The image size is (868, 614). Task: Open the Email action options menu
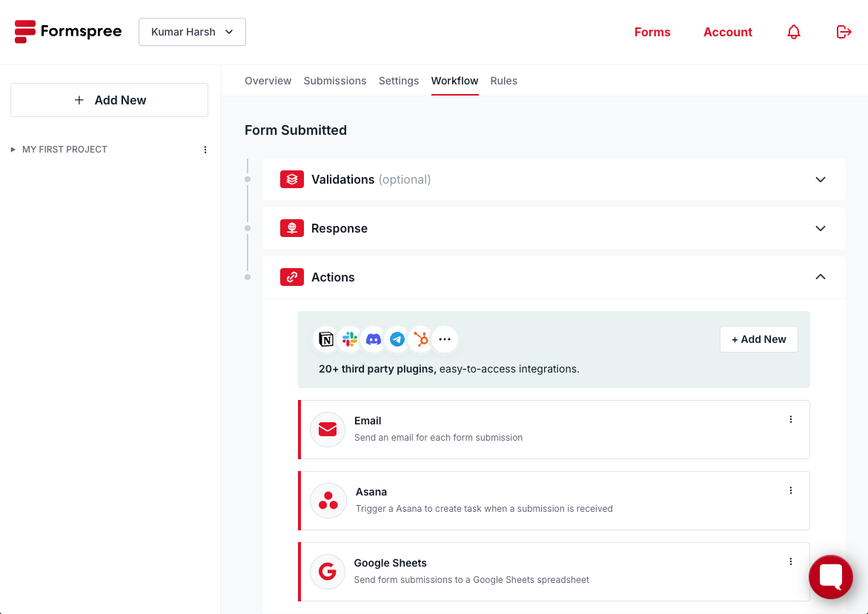(x=790, y=419)
